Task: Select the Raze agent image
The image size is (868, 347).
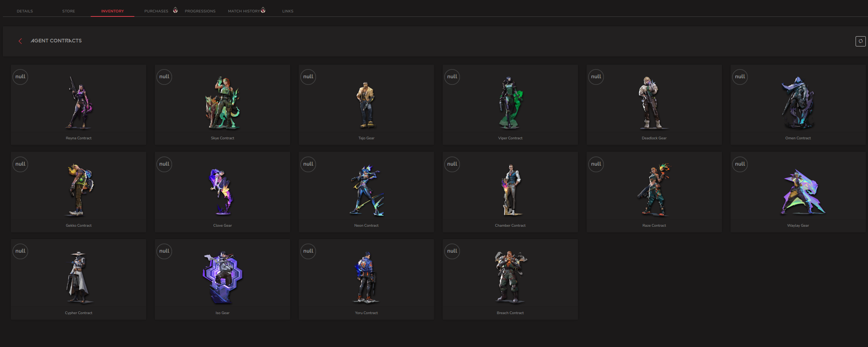Action: click(654, 189)
